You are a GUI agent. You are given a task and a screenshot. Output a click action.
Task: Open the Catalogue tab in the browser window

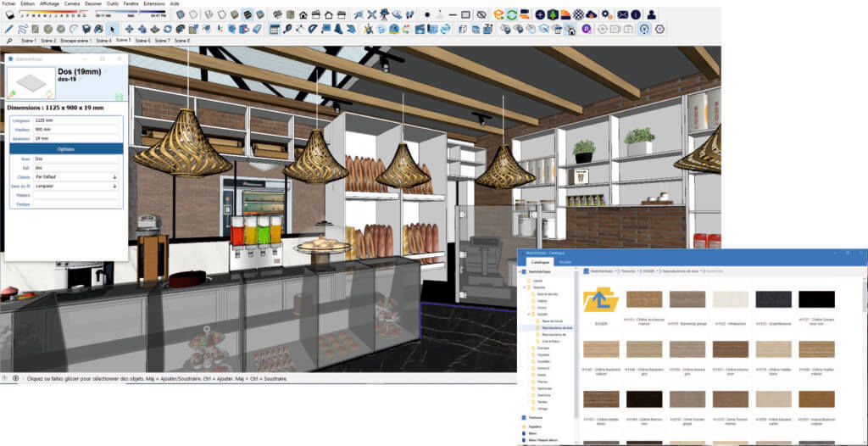pyautogui.click(x=541, y=263)
